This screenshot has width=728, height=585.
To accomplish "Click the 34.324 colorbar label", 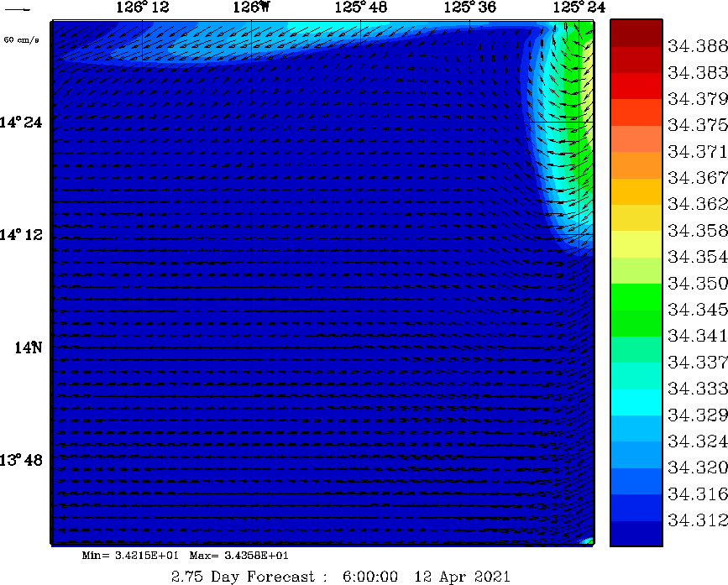I will point(698,441).
